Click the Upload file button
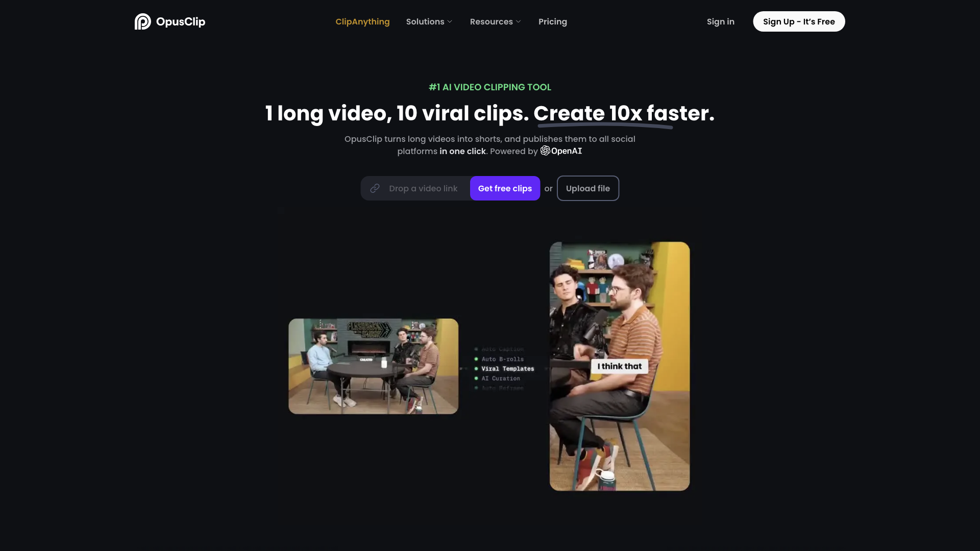 pos(587,188)
